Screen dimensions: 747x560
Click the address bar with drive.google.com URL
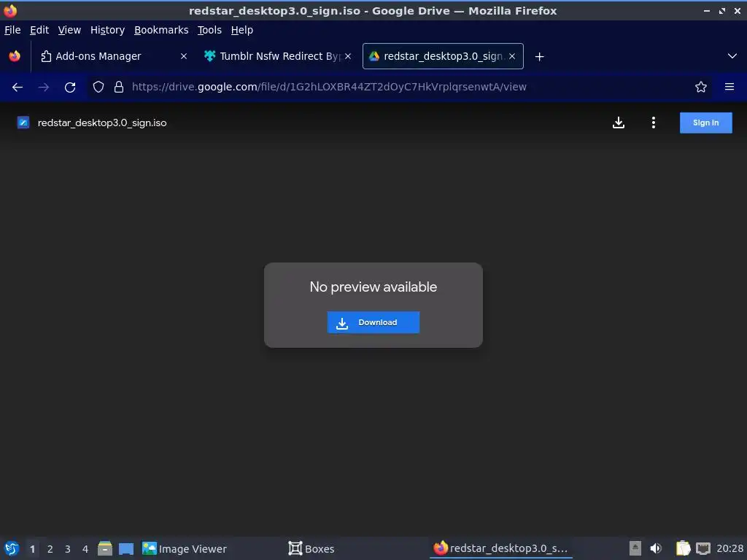400,87
